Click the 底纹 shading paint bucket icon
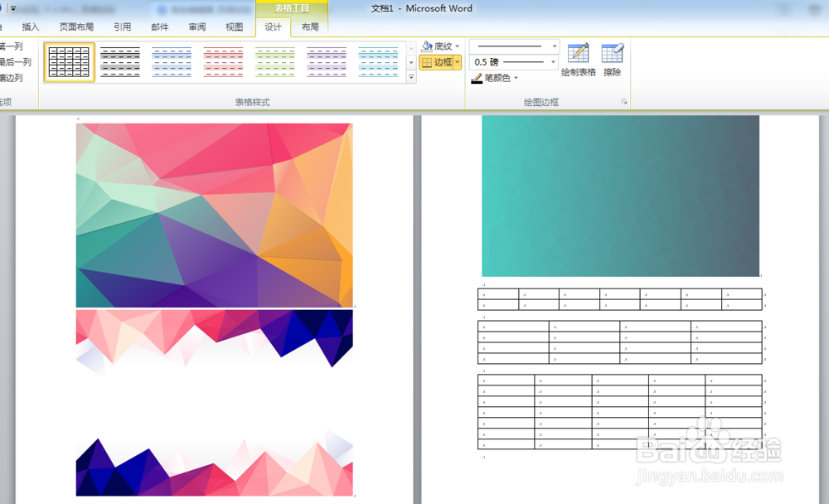Viewport: 829px width, 504px height. (x=427, y=46)
